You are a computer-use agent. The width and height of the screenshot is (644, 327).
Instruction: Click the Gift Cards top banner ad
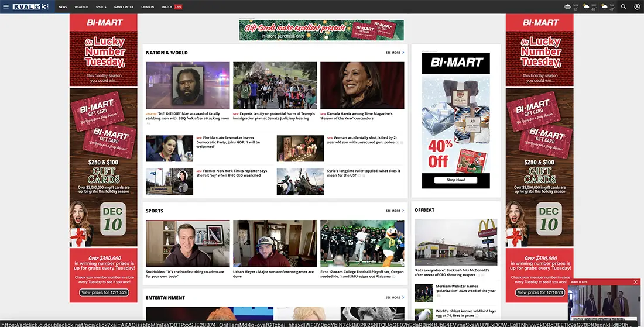(321, 30)
